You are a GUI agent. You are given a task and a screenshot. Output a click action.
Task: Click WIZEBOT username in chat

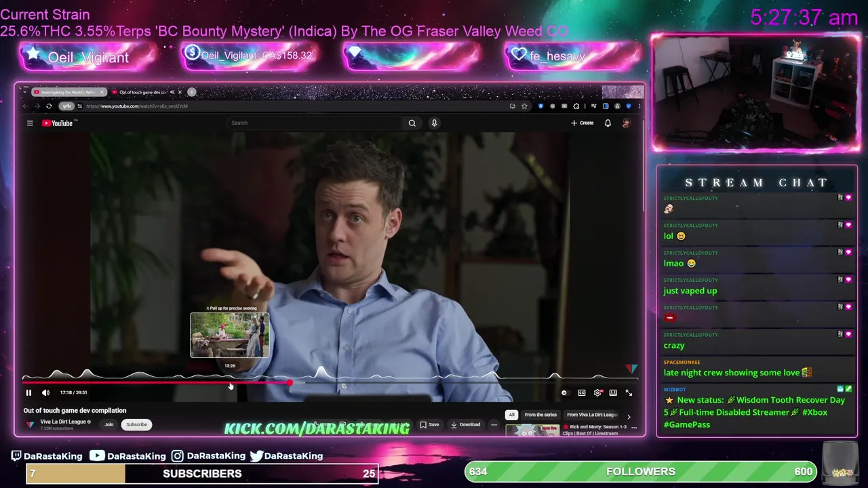pyautogui.click(x=674, y=390)
